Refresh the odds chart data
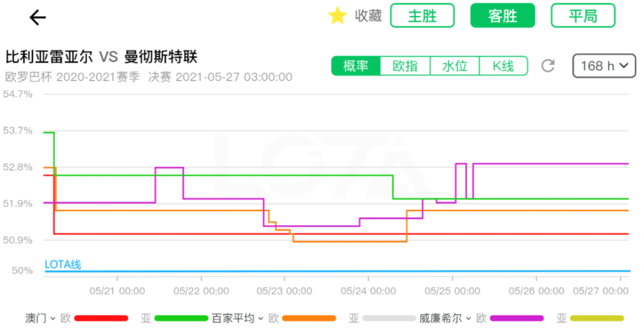 [x=548, y=66]
